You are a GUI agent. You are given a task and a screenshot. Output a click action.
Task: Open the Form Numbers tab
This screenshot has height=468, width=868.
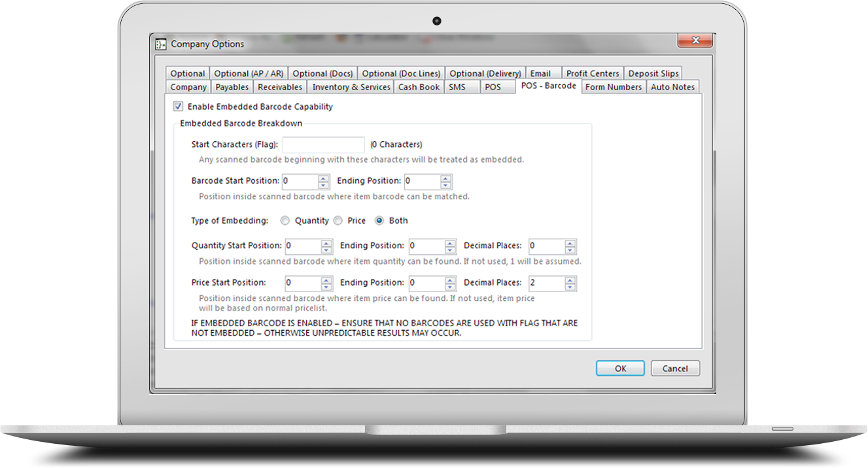[x=613, y=87]
